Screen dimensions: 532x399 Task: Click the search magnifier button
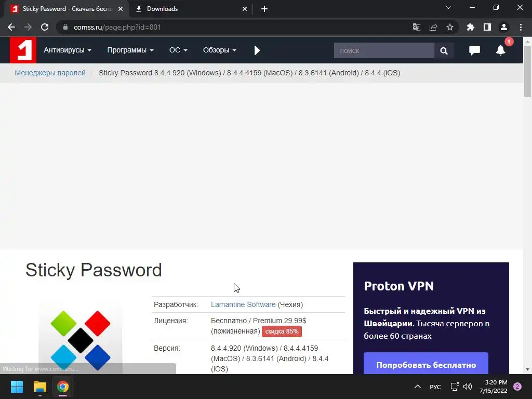tap(444, 50)
